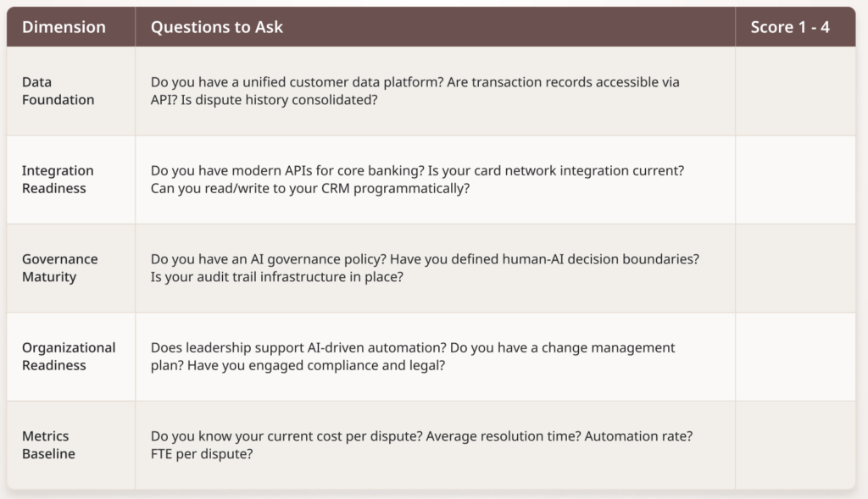Select the Governance Maturity score cell
Screen dimensions: 868x499
(794, 268)
